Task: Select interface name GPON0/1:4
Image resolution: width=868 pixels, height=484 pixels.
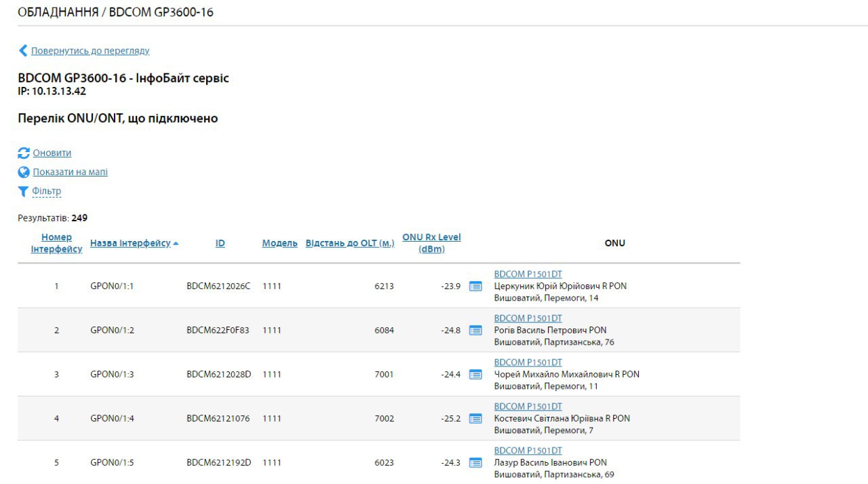Action: pos(112,419)
